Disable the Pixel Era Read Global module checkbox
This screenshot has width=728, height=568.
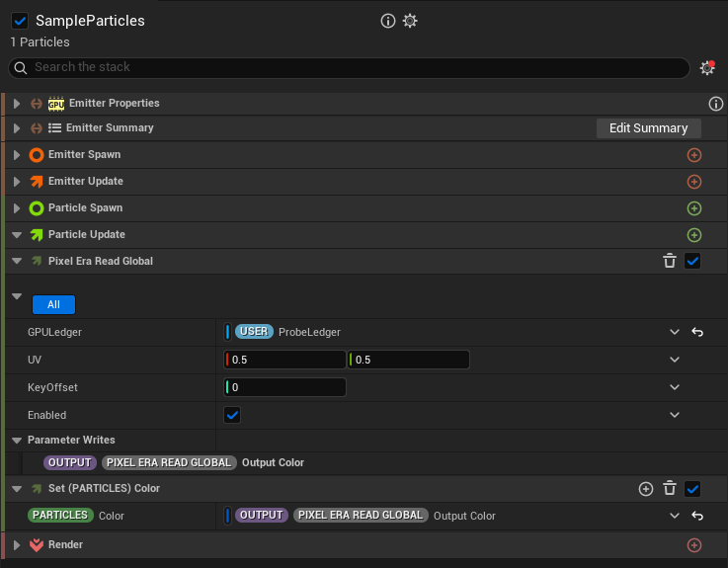click(x=692, y=261)
